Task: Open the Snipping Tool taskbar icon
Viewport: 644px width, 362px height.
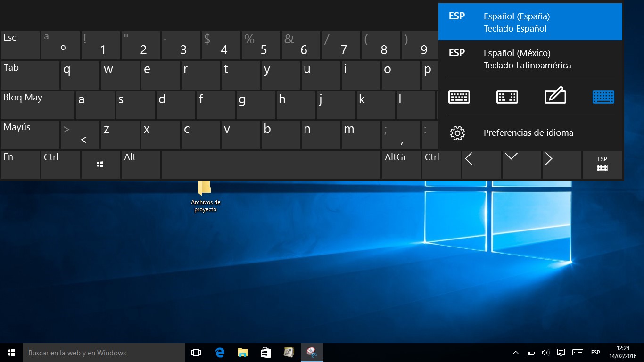Action: [x=312, y=353]
